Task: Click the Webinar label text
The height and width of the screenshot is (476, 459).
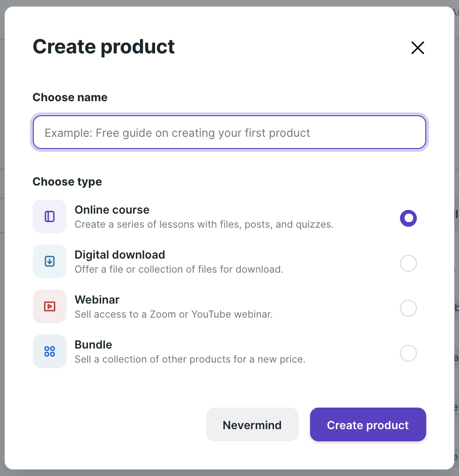Action: pos(97,299)
